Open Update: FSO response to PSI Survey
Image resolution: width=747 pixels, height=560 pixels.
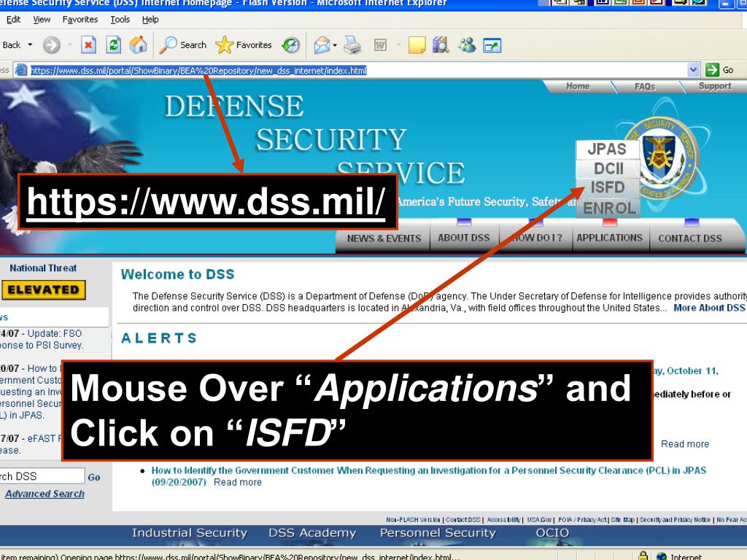click(x=41, y=339)
